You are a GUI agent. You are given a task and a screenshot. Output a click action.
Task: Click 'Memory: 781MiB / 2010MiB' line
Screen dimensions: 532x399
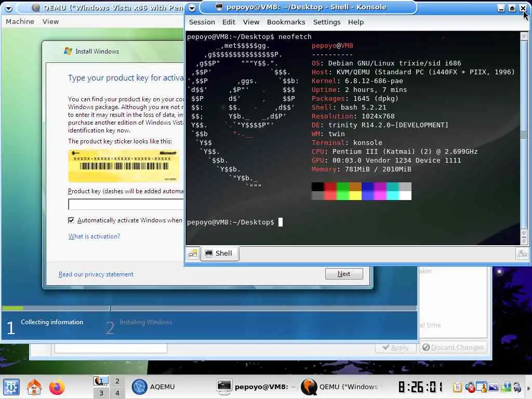pos(362,169)
